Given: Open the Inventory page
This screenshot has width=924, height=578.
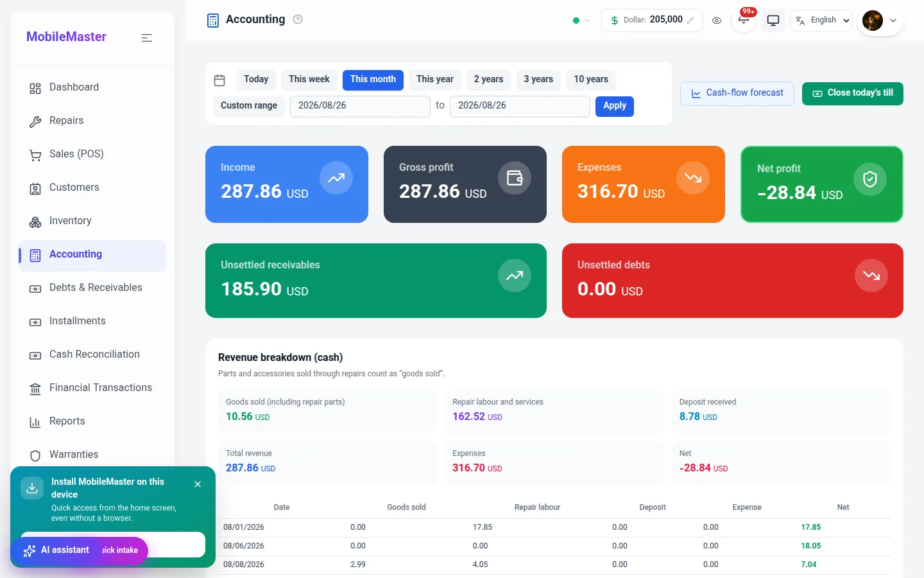Looking at the screenshot, I should (92, 221).
